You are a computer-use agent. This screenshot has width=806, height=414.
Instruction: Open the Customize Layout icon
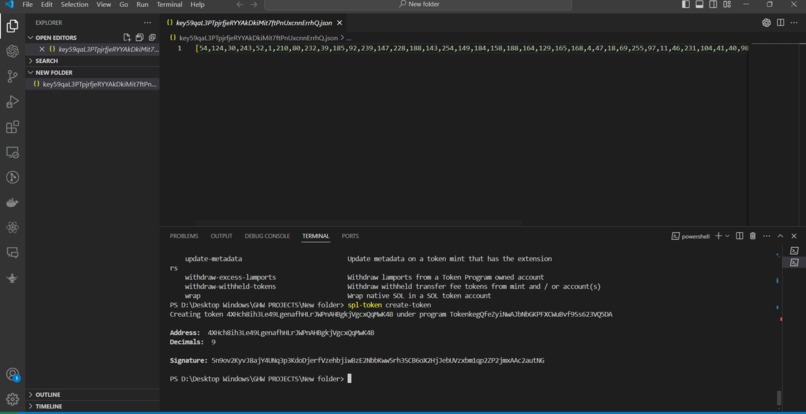[x=727, y=5]
